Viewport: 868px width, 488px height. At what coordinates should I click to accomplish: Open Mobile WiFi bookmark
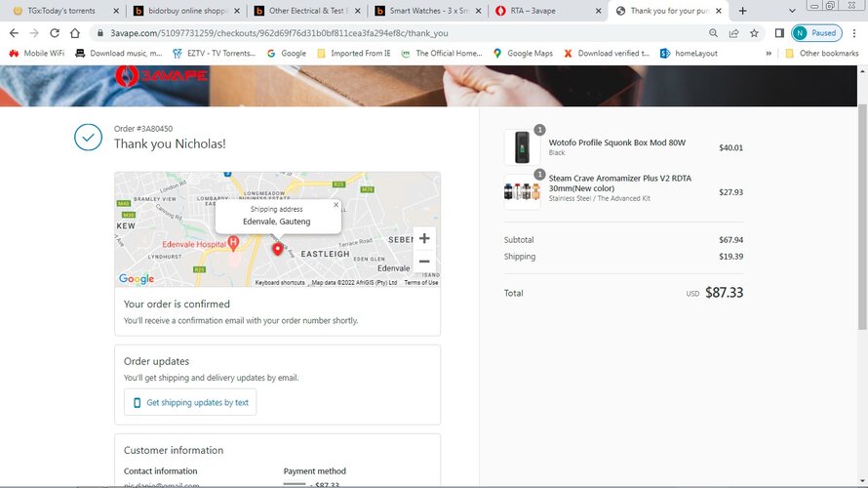[x=37, y=53]
